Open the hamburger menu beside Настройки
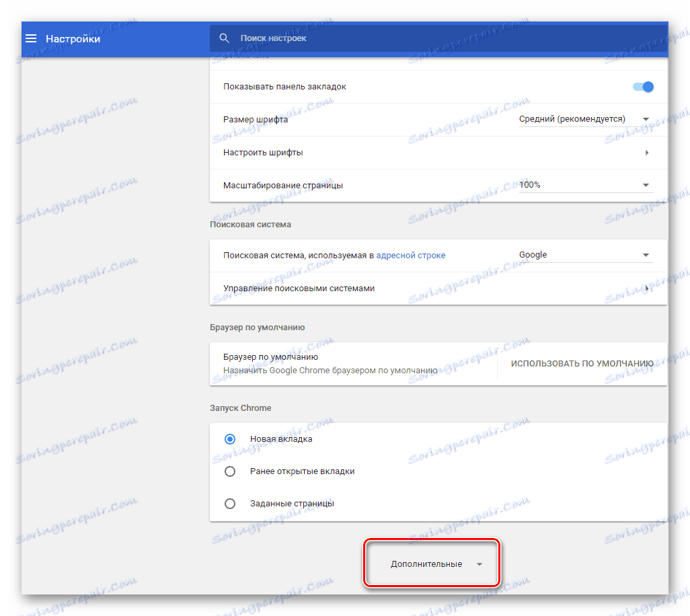 coord(31,39)
